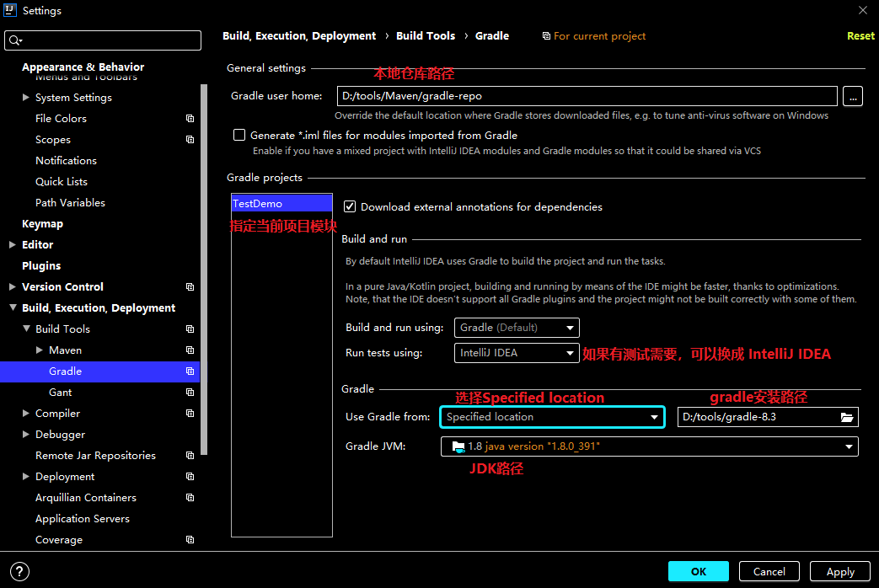Click the project-level icon beside Version Control
This screenshot has width=879, height=588.
click(x=190, y=287)
